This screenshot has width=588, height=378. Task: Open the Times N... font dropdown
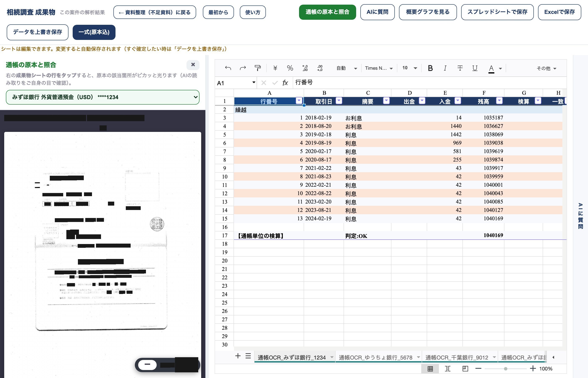pyautogui.click(x=379, y=68)
